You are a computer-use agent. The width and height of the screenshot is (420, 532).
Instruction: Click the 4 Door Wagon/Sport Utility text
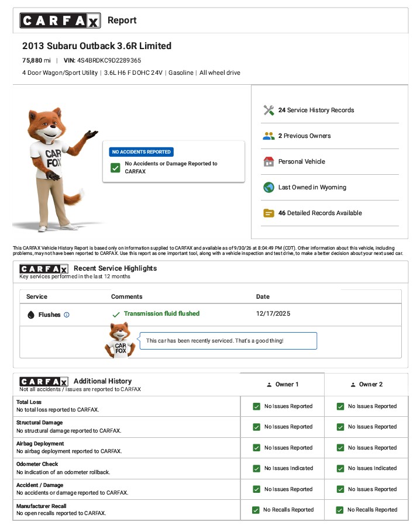coord(60,73)
